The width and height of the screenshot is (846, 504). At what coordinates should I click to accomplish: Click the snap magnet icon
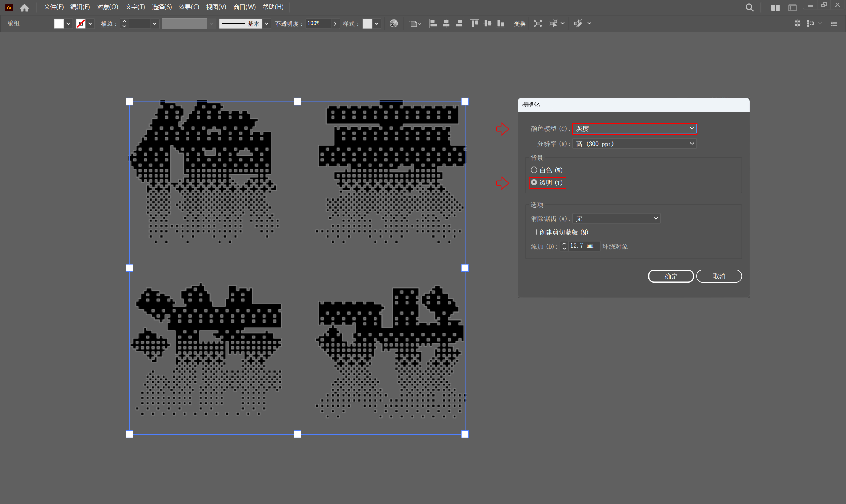(x=811, y=23)
